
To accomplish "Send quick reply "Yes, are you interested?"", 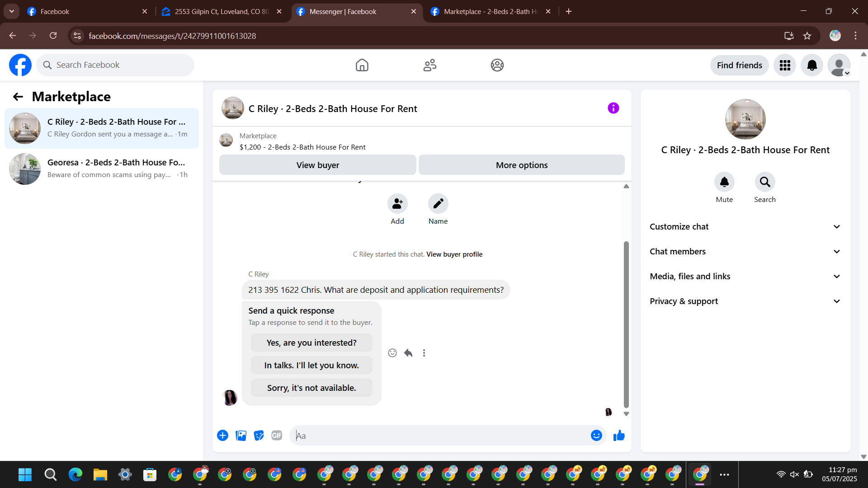I will click(x=311, y=343).
